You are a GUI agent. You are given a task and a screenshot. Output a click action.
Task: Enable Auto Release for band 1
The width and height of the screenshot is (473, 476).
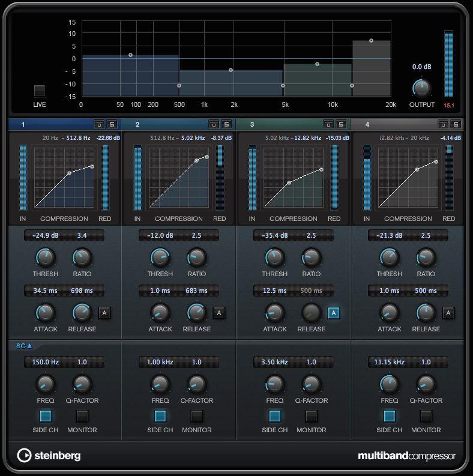pyautogui.click(x=104, y=313)
